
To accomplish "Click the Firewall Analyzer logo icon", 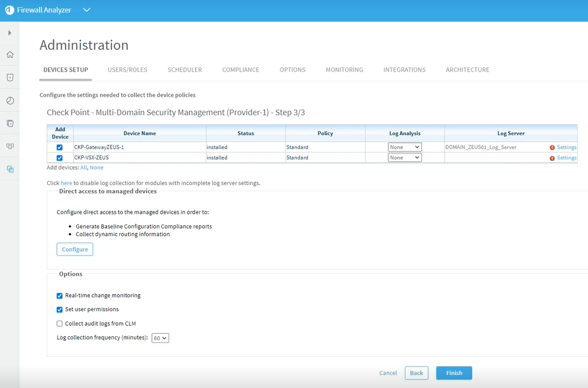I will pos(9,10).
